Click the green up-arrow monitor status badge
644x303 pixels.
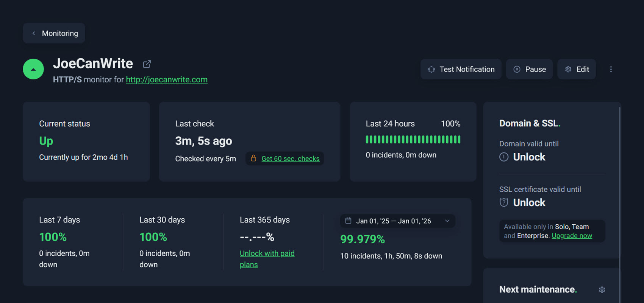pyautogui.click(x=33, y=69)
